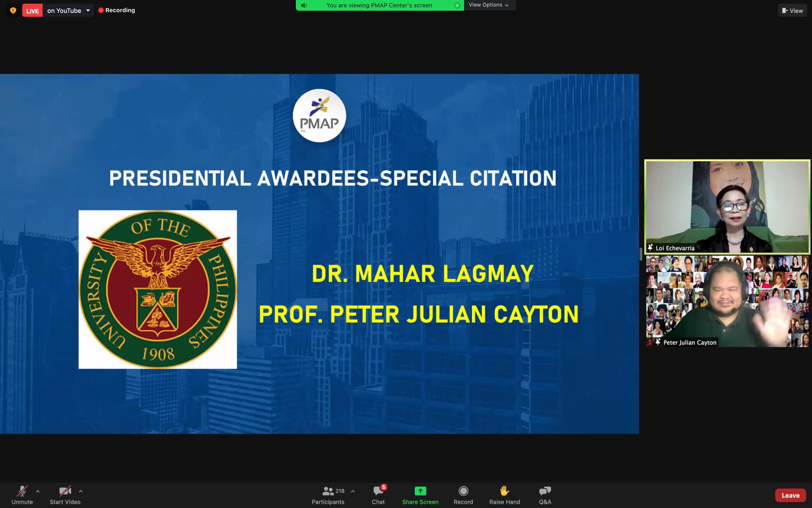The image size is (812, 508).
Task: Click the 218 participants count
Action: (x=340, y=491)
